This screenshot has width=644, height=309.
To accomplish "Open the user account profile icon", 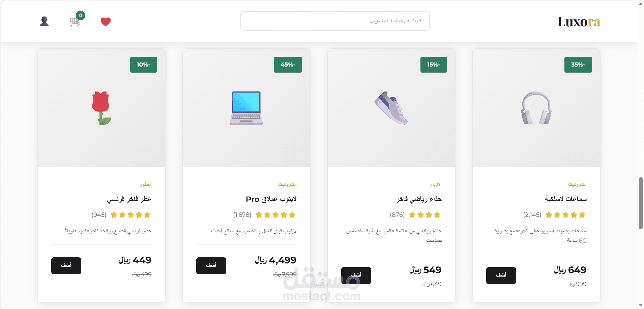I will tap(44, 22).
